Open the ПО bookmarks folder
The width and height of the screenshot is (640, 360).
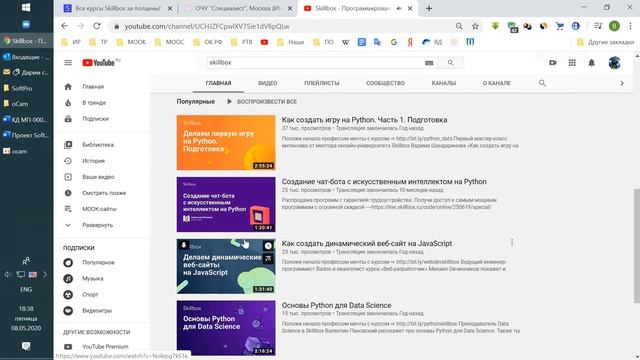point(323,42)
